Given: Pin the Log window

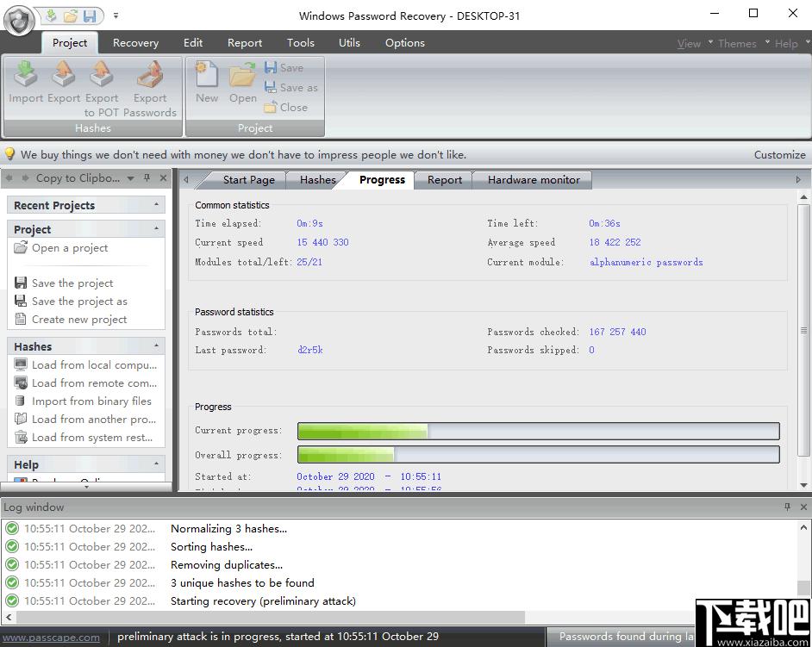Looking at the screenshot, I should point(787,507).
